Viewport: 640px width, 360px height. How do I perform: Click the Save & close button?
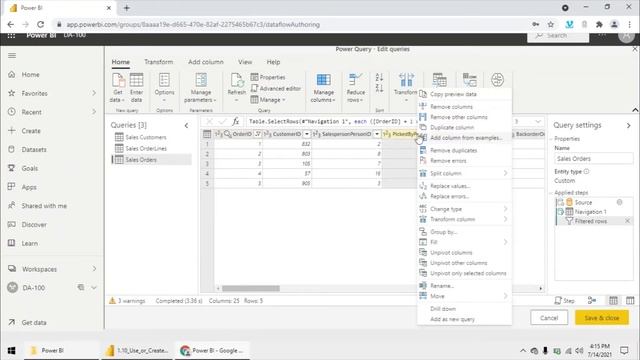tap(602, 318)
